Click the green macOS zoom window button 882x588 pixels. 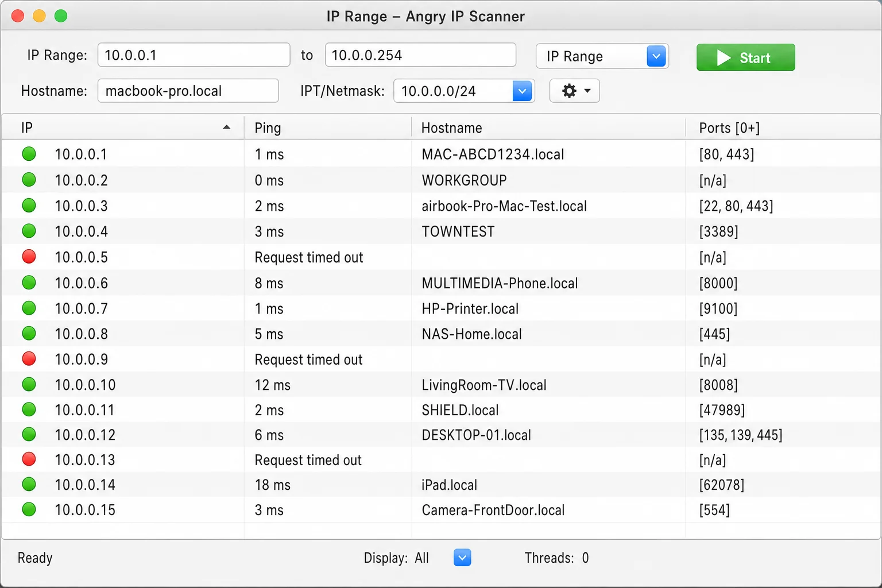[61, 16]
